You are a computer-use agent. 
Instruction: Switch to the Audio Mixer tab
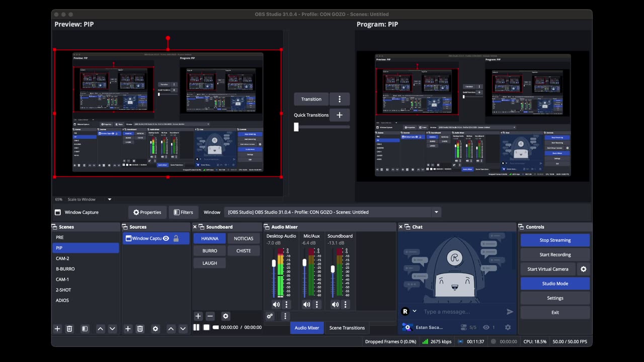tap(307, 328)
